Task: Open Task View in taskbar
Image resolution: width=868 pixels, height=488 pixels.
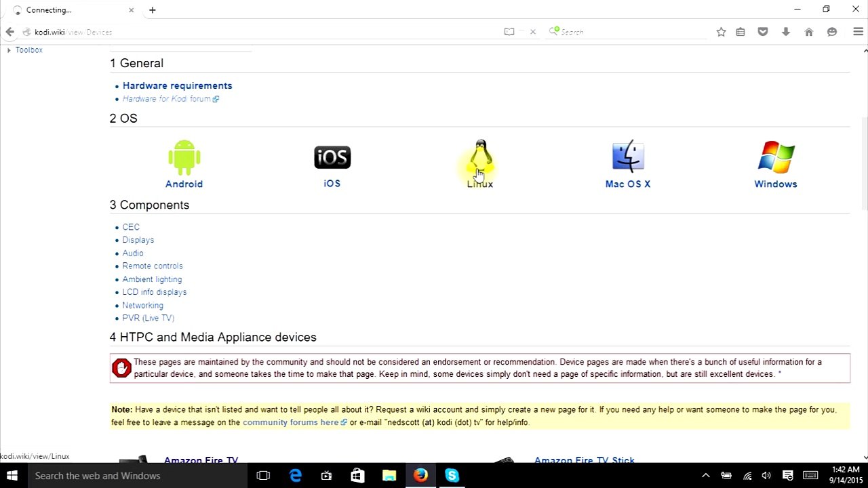Action: coord(263,476)
